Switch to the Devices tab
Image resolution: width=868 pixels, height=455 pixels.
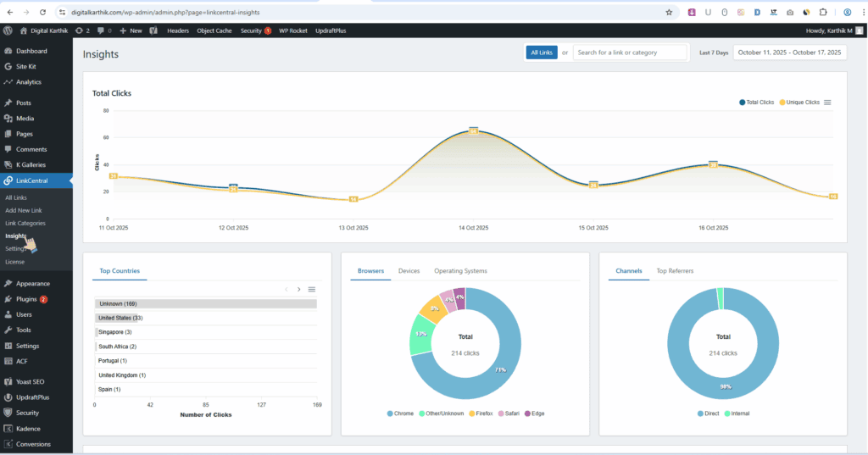click(409, 271)
